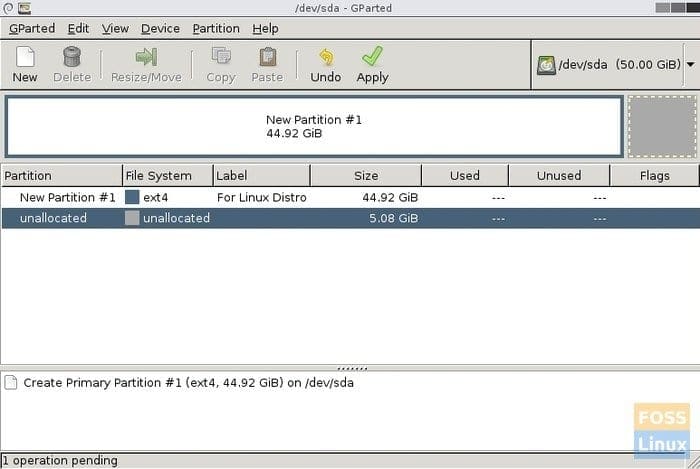The width and height of the screenshot is (700, 469).
Task: Open the Device menu
Action: [x=160, y=29]
